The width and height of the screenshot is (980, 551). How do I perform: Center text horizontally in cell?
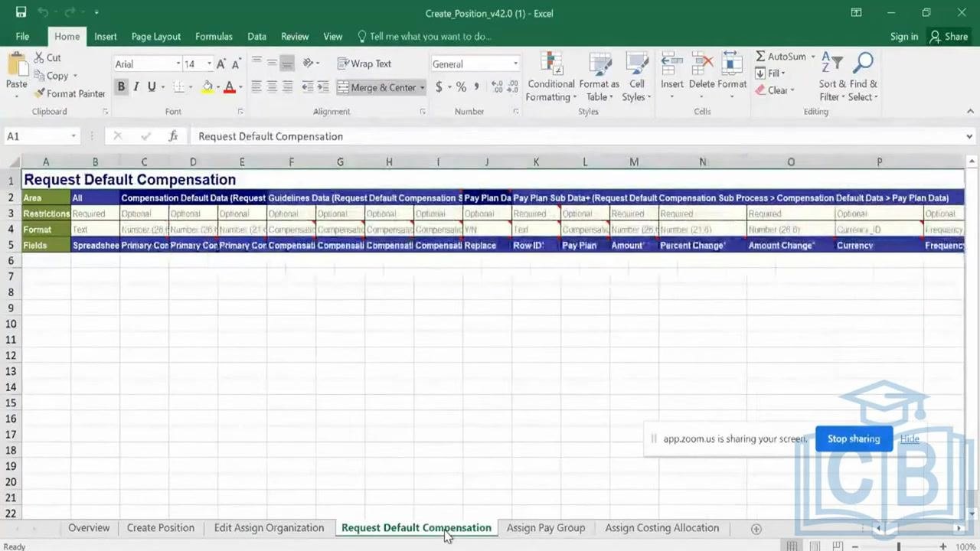pos(272,87)
